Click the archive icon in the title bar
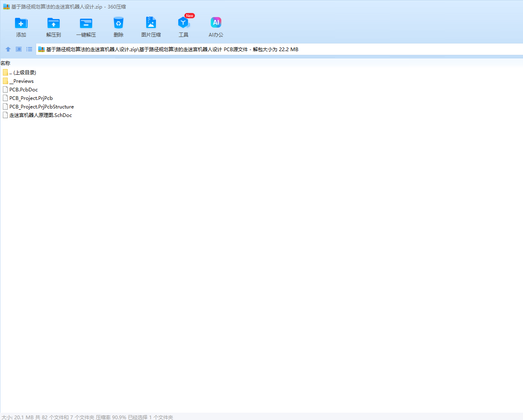Image resolution: width=523 pixels, height=420 pixels. [6, 7]
